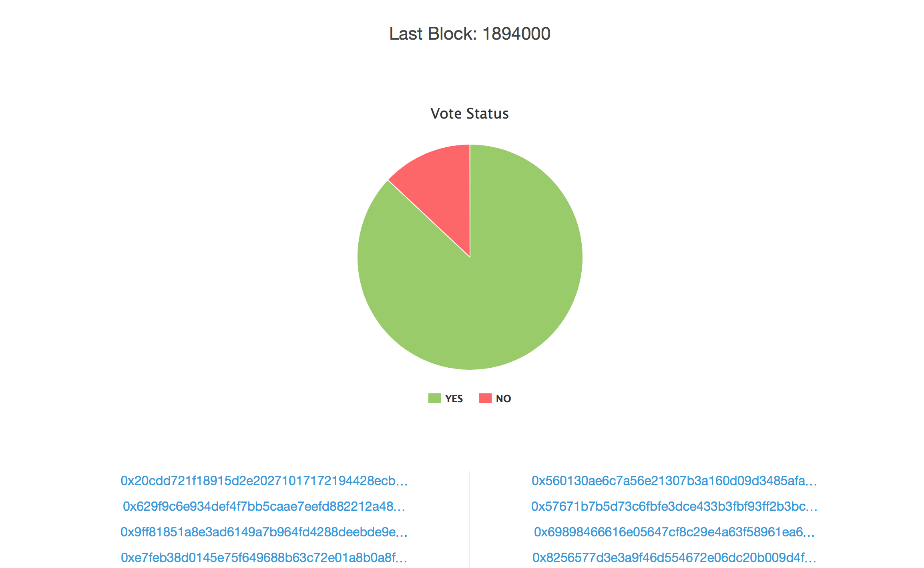Toggle the green YES legend swatch
This screenshot has height=568, width=924.
434,398
